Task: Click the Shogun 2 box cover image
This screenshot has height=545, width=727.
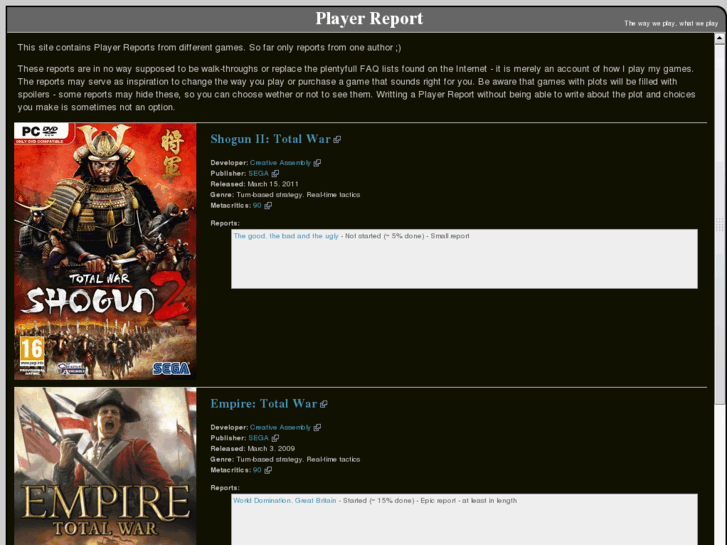Action: (x=105, y=251)
